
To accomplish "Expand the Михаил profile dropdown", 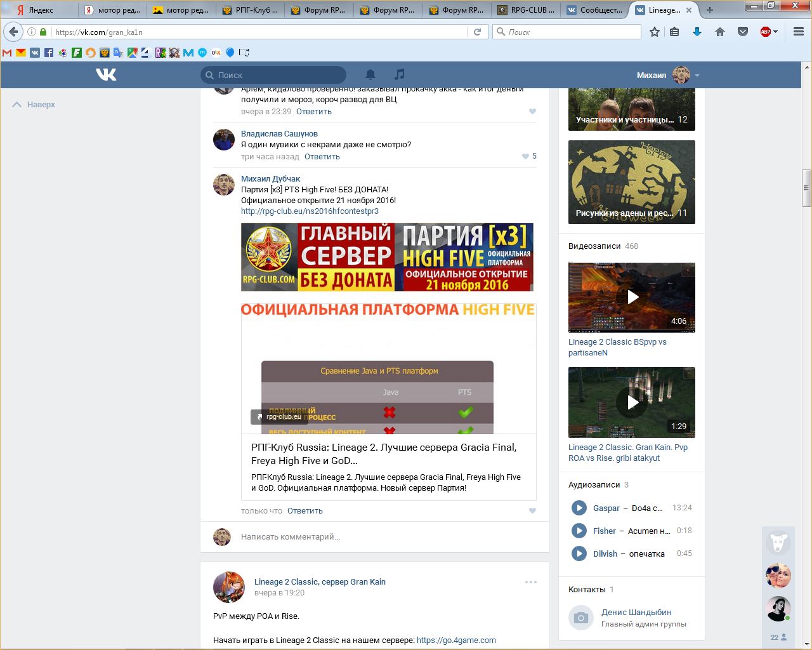I will click(x=697, y=76).
